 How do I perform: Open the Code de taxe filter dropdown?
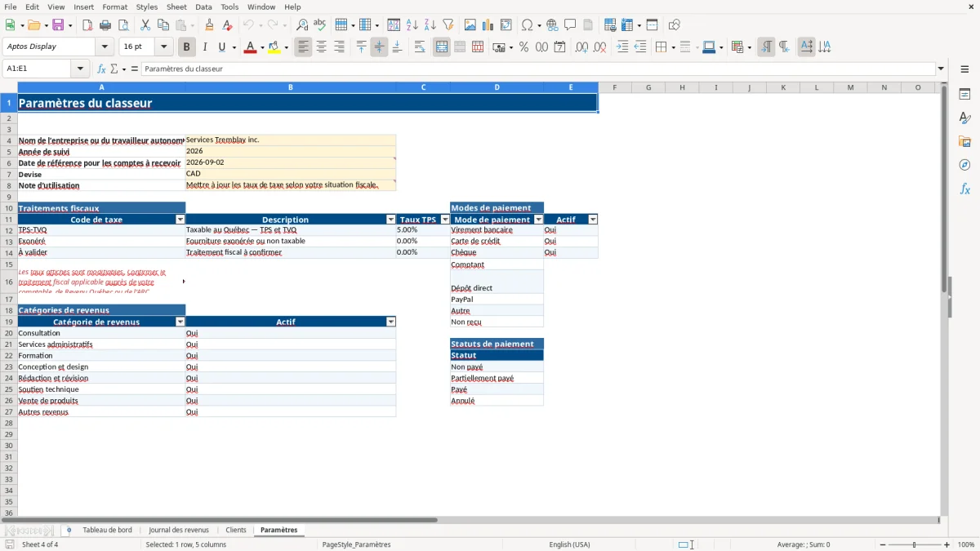point(180,220)
